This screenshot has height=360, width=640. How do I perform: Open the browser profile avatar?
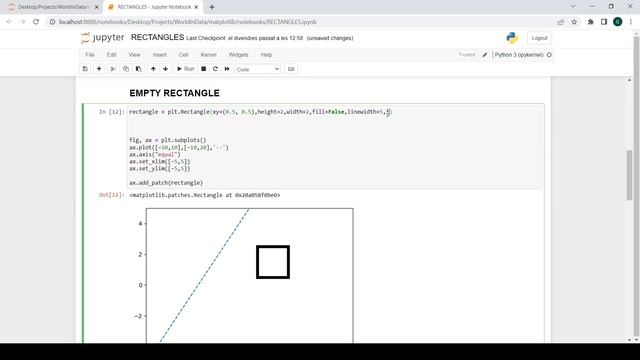[x=618, y=22]
